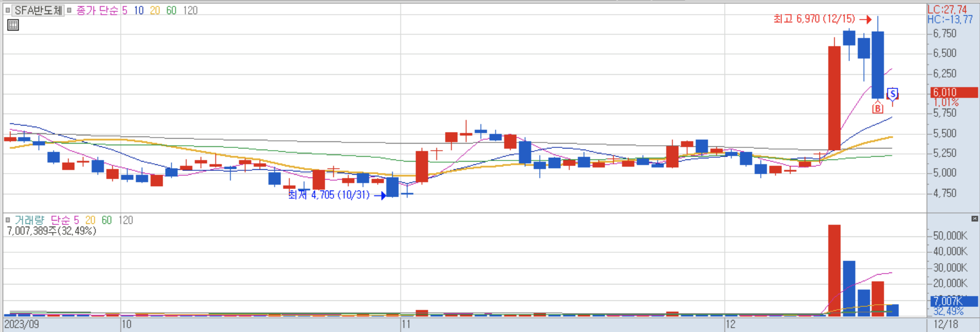
Task: Click the 12 month marker on time axis
Action: 731,324
